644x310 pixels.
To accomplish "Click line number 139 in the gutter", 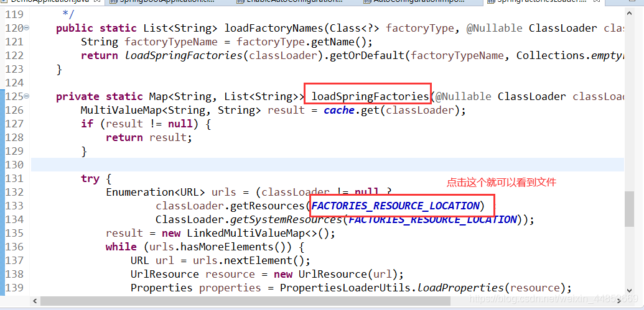I will click(x=14, y=288).
